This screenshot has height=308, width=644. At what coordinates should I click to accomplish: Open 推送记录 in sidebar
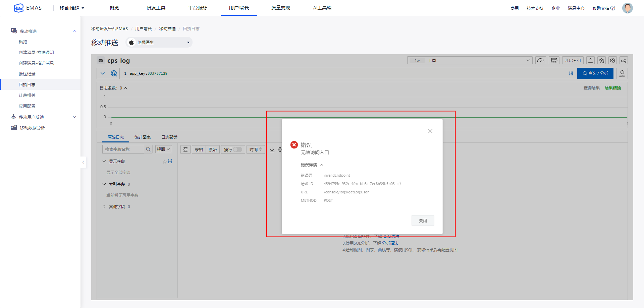27,74
